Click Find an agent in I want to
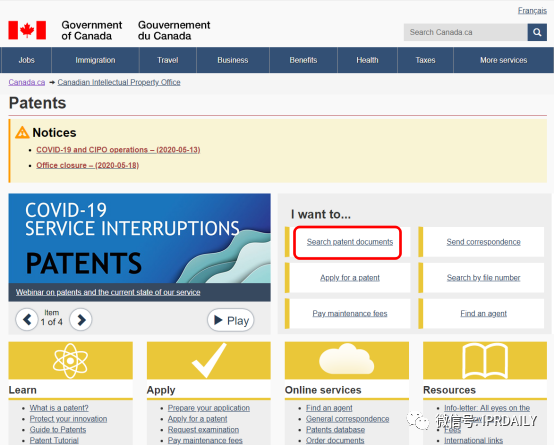Image resolution: width=554 pixels, height=446 pixels. (483, 313)
